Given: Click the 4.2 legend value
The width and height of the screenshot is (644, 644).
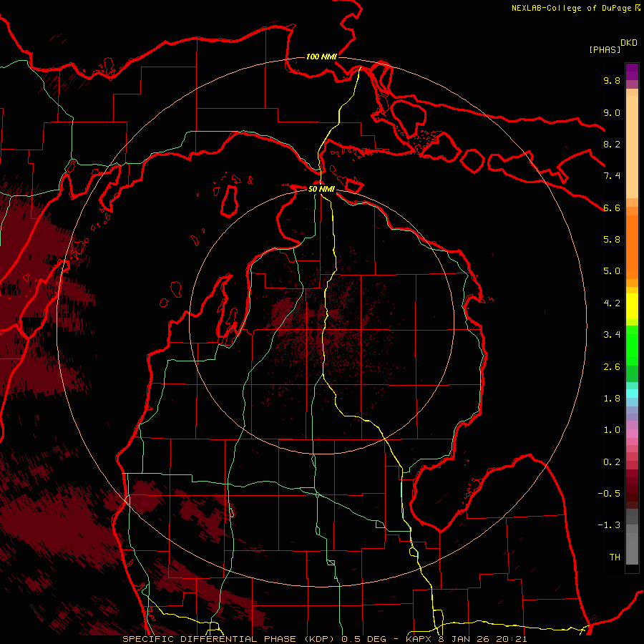Looking at the screenshot, I should coord(612,303).
